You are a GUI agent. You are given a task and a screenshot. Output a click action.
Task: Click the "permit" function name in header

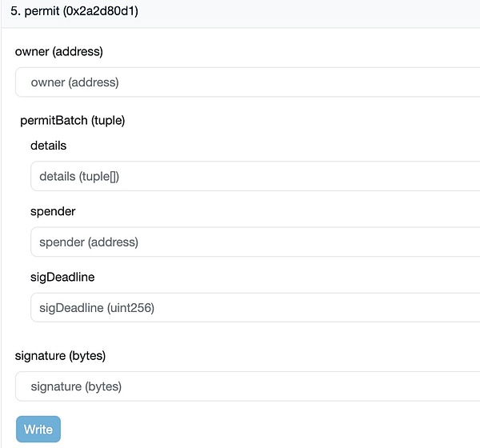pyautogui.click(x=42, y=12)
